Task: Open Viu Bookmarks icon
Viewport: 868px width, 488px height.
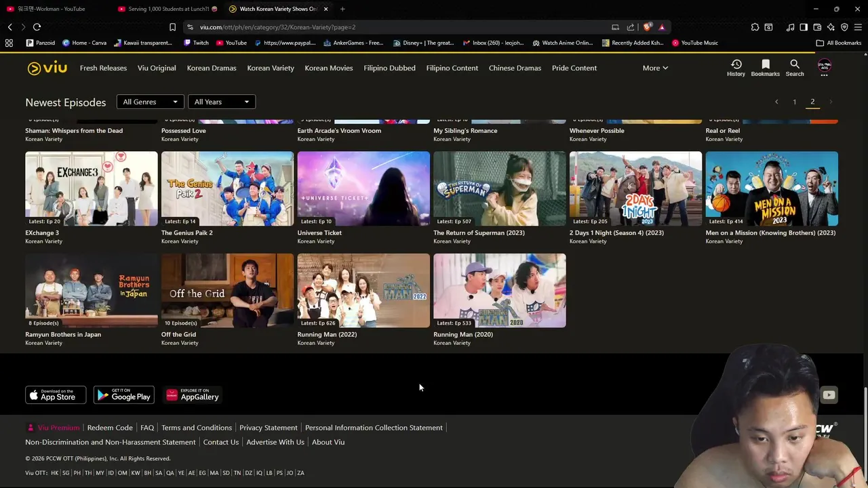Action: tap(765, 68)
